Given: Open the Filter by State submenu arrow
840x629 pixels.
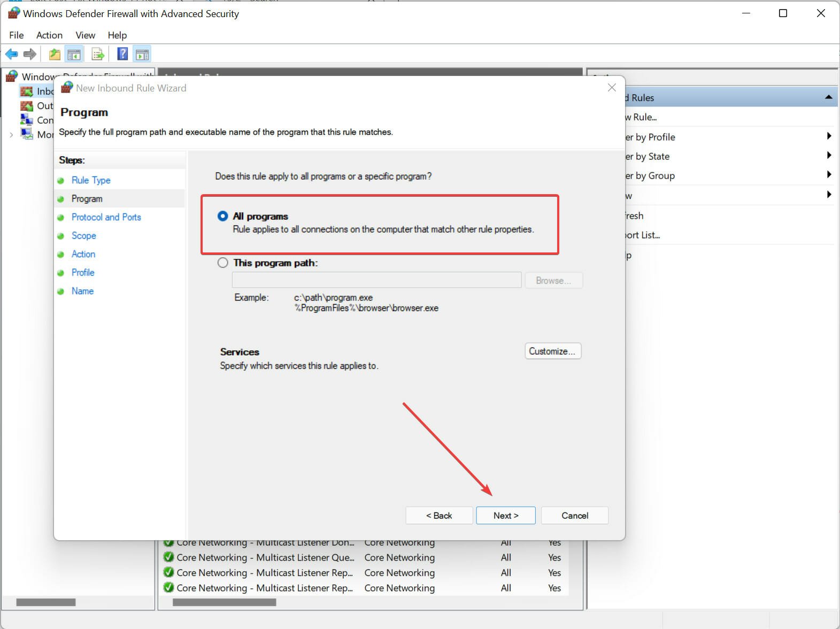Looking at the screenshot, I should [x=829, y=155].
